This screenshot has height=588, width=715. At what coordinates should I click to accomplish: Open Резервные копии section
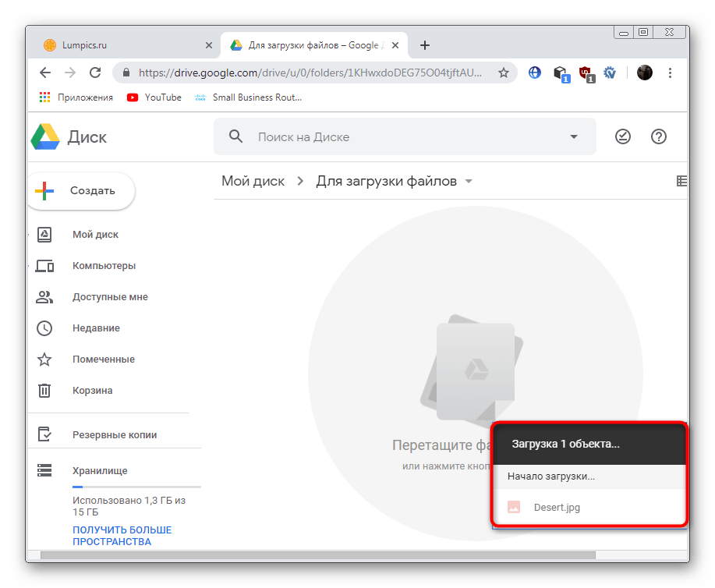coord(115,434)
